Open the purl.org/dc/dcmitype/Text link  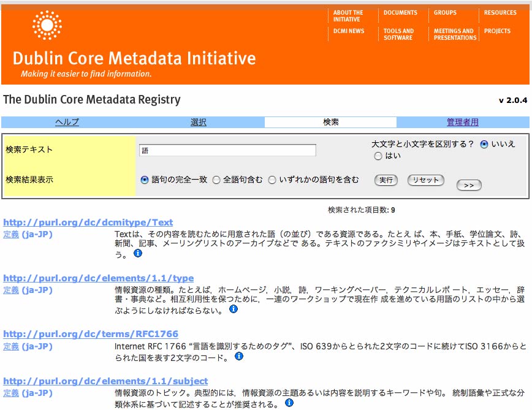(88, 222)
